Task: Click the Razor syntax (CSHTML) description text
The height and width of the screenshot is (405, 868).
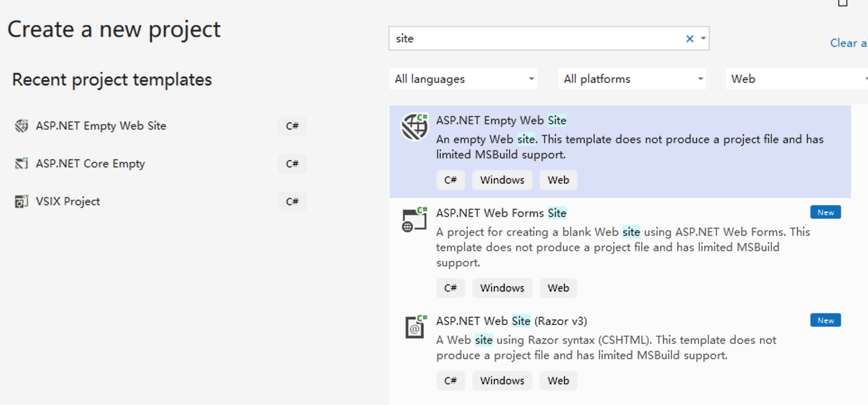Action: pyautogui.click(x=606, y=347)
